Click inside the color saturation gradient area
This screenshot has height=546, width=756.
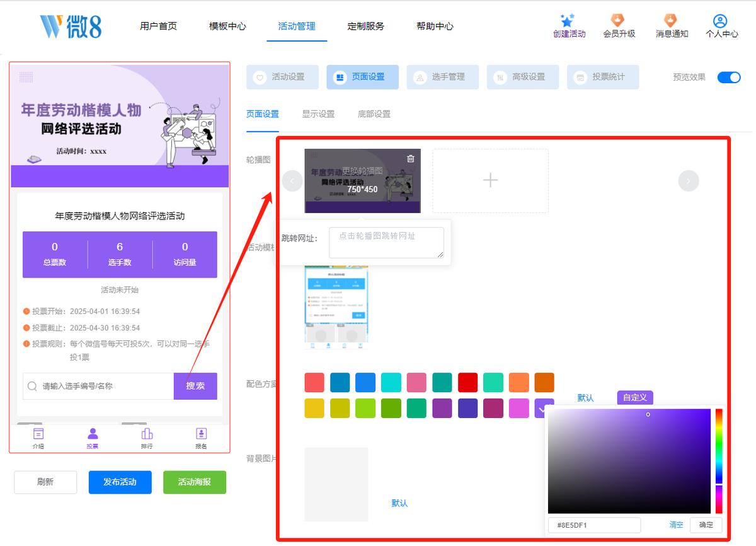click(x=629, y=461)
